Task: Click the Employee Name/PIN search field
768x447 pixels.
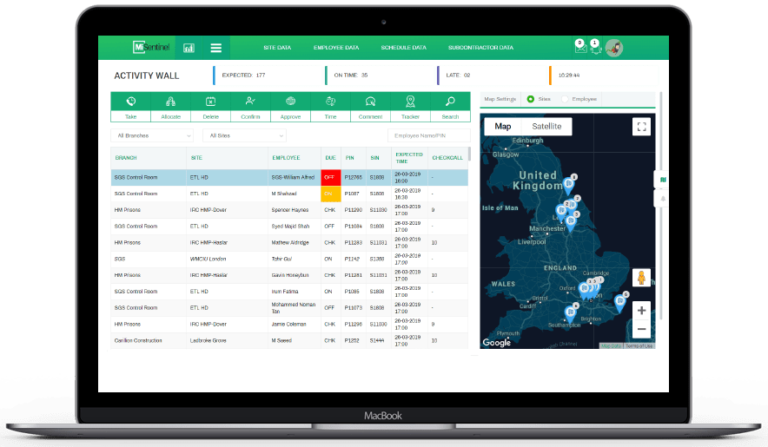Action: tap(429, 136)
